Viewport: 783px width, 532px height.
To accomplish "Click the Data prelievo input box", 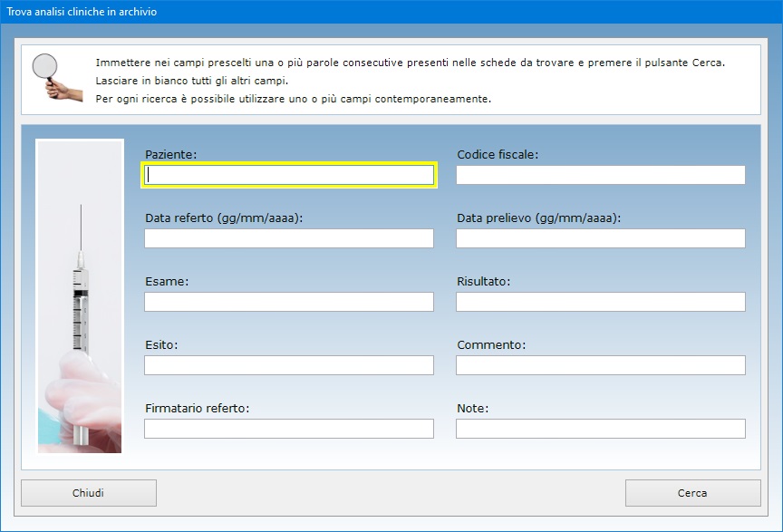I will coord(600,238).
